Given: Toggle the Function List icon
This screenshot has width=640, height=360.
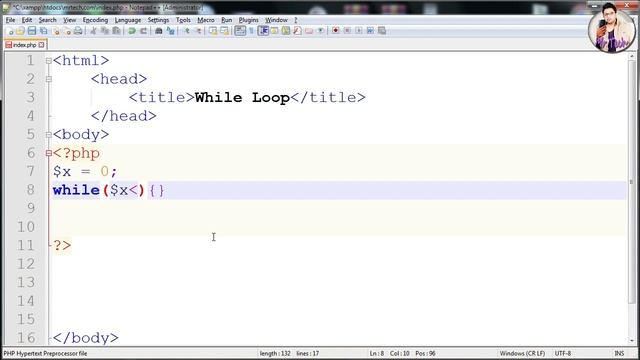Looking at the screenshot, I should [x=298, y=31].
